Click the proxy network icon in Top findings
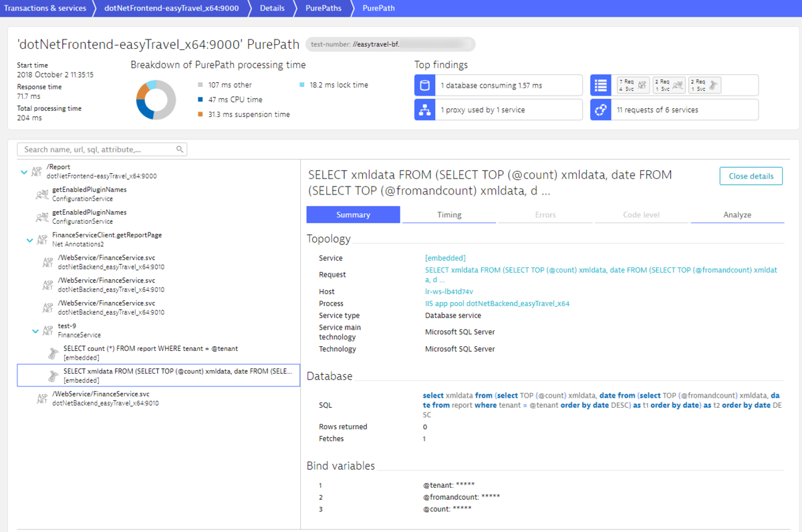The width and height of the screenshot is (802, 532). point(424,110)
